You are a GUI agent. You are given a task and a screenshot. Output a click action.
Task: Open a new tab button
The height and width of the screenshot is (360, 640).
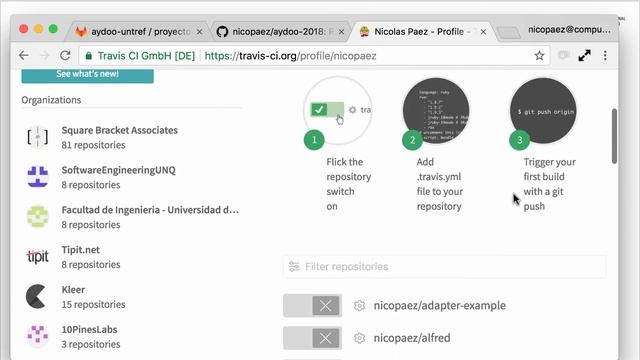(508, 33)
